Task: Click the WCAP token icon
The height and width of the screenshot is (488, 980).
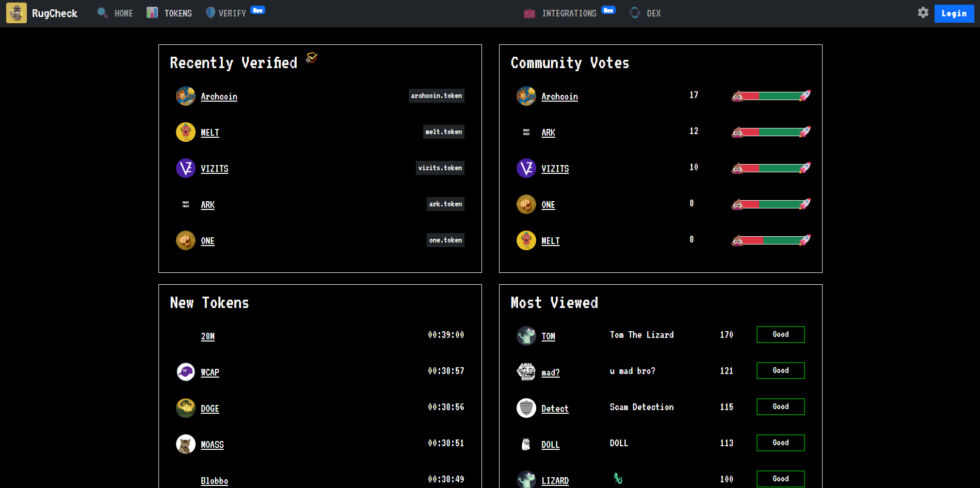Action: pos(185,372)
